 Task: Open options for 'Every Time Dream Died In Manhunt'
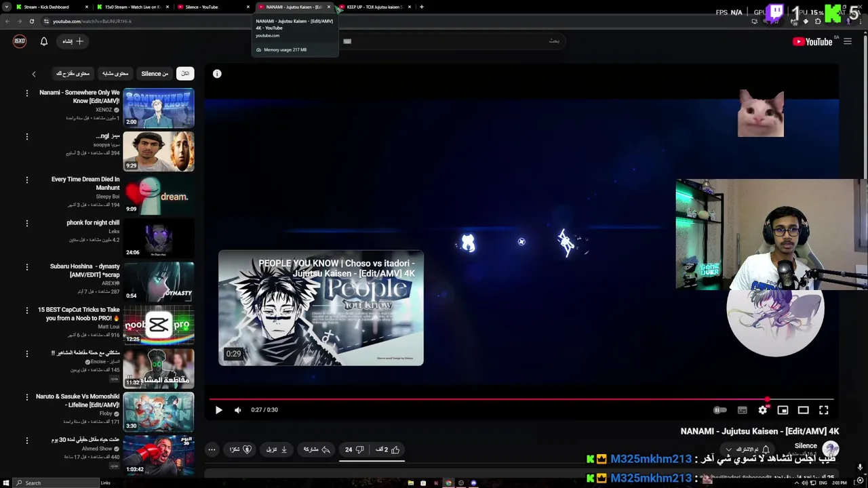tap(27, 180)
